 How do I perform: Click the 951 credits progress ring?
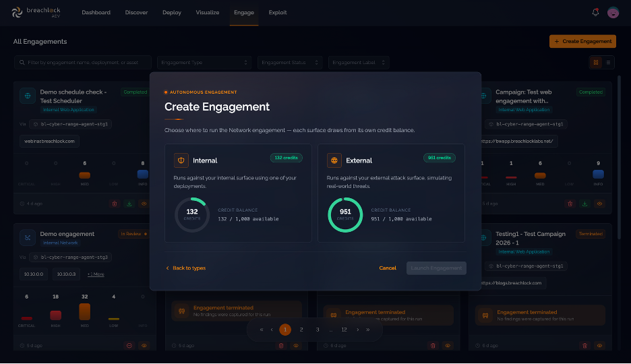point(345,215)
